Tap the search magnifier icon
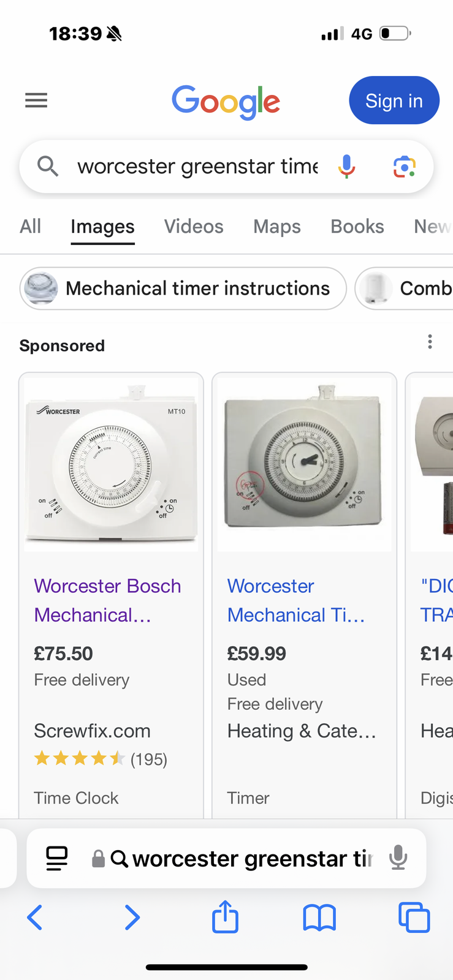The image size is (453, 980). (x=48, y=166)
